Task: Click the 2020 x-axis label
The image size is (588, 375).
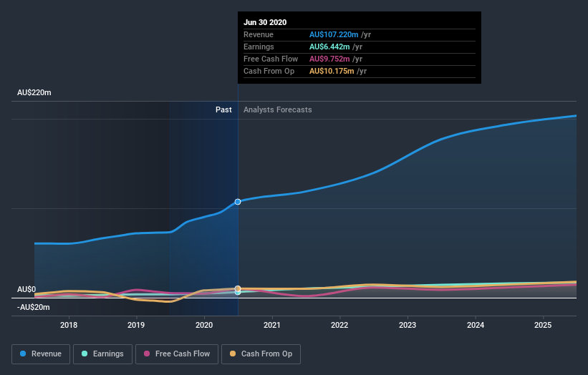Action: tap(204, 325)
